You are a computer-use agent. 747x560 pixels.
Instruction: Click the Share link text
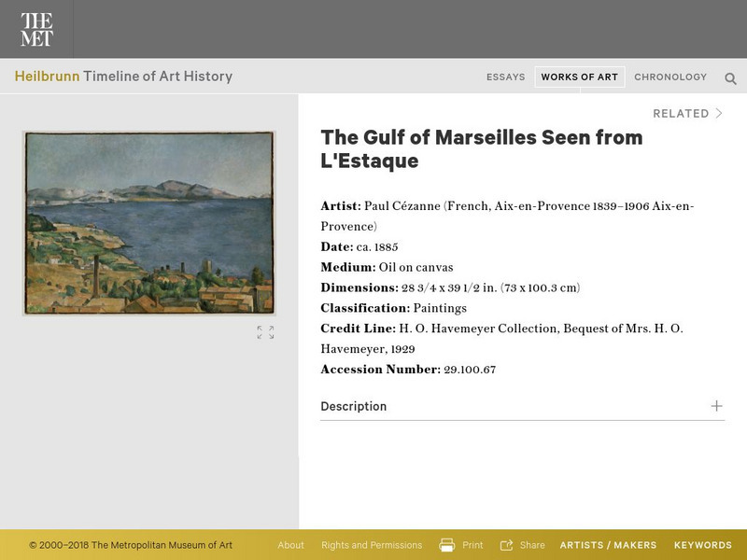[532, 545]
